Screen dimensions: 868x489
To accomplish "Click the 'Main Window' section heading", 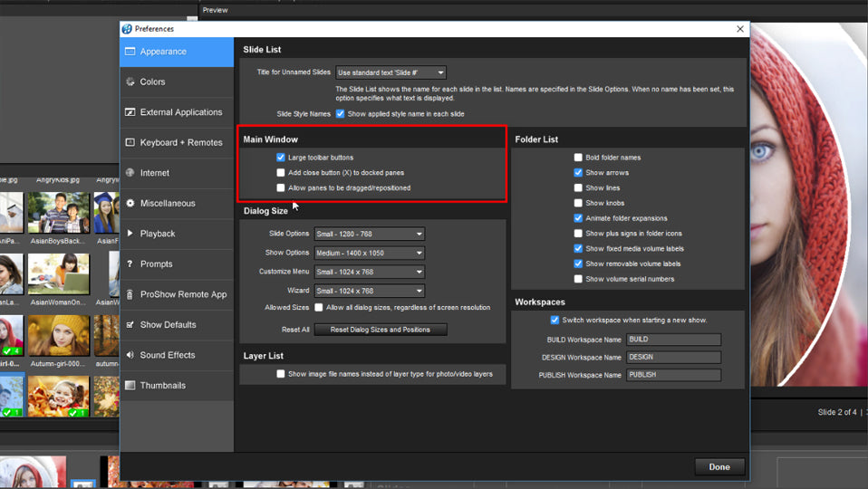I will [x=271, y=139].
